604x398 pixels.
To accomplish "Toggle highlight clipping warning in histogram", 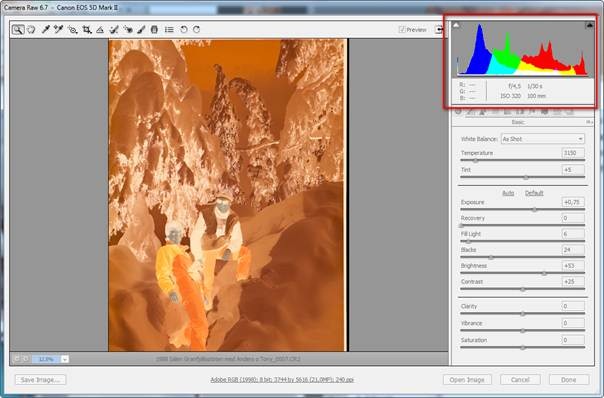I will pyautogui.click(x=590, y=25).
